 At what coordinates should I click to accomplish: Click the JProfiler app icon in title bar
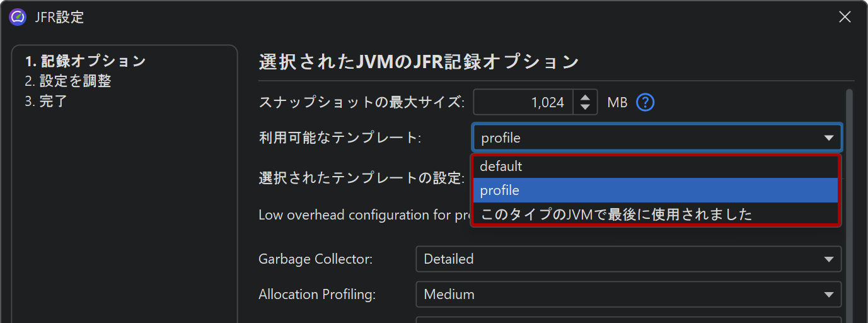pos(18,17)
